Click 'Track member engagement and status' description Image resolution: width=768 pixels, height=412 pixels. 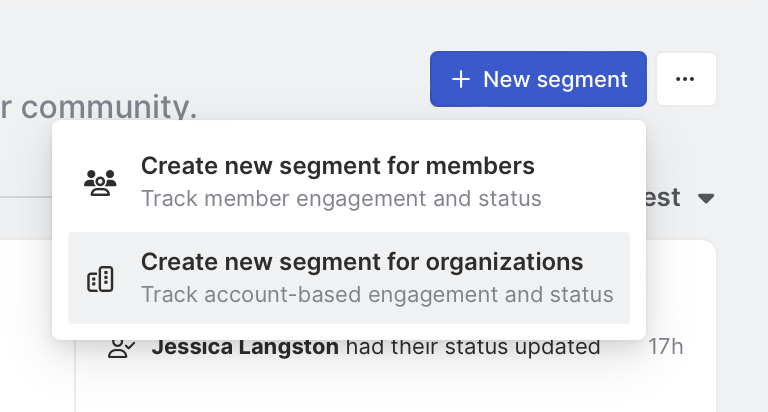pyautogui.click(x=341, y=198)
